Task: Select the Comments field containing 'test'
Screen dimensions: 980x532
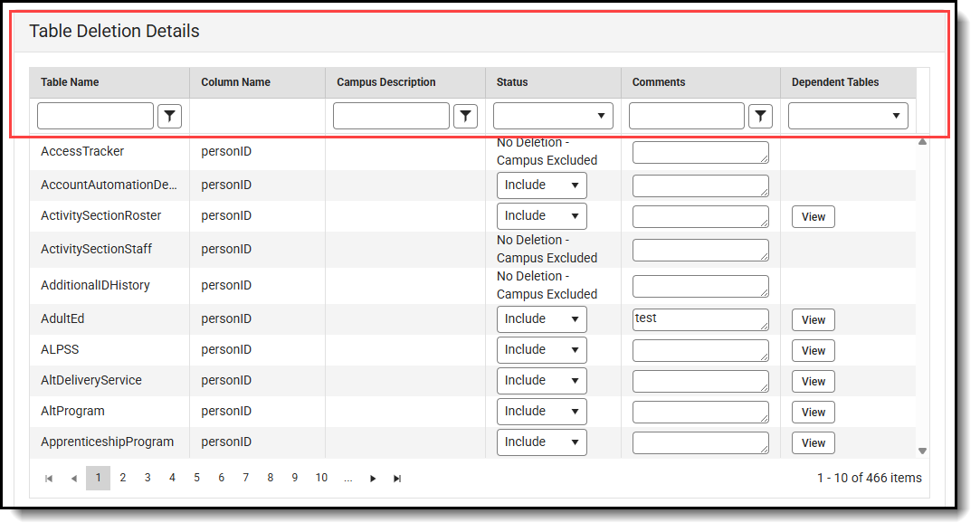Action: (x=700, y=318)
